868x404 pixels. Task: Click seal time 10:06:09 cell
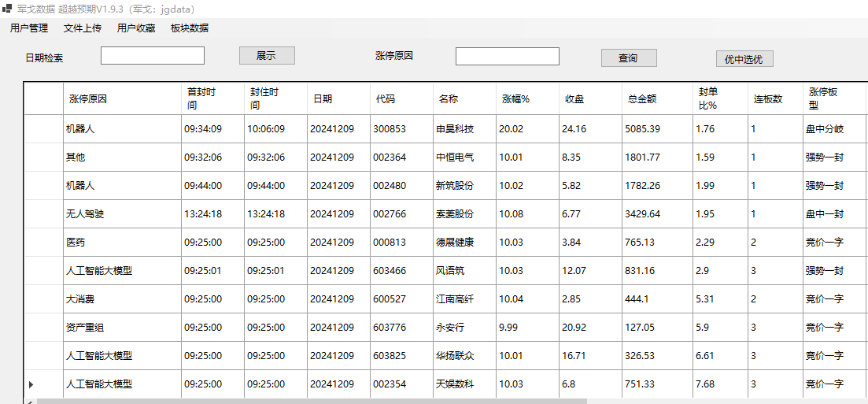(275, 129)
